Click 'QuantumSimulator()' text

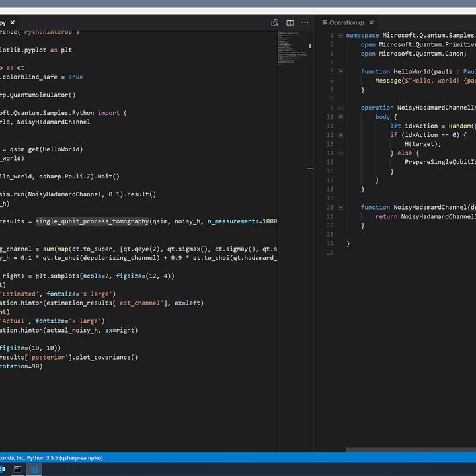pyautogui.click(x=42, y=95)
